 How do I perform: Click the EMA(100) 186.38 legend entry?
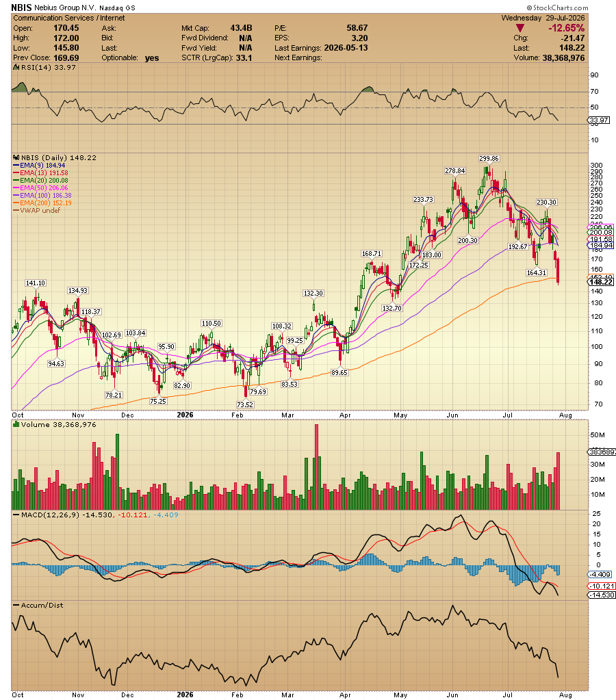point(42,195)
